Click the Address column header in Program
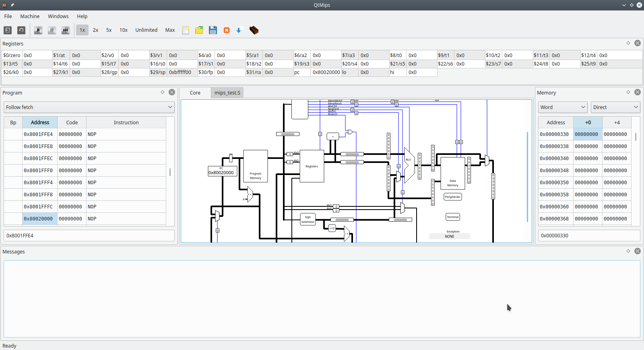The height and width of the screenshot is (350, 644). click(40, 123)
